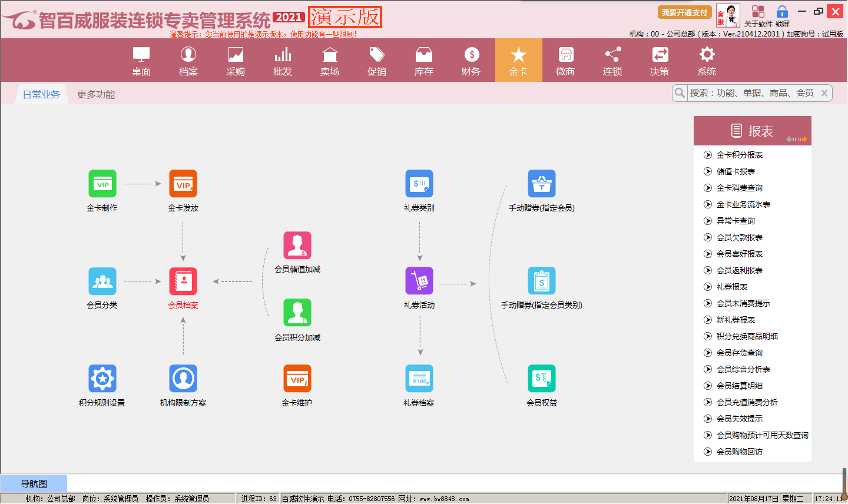Screen dimensions: 848x504
Task: Clear the search box with X
Action: pos(824,93)
